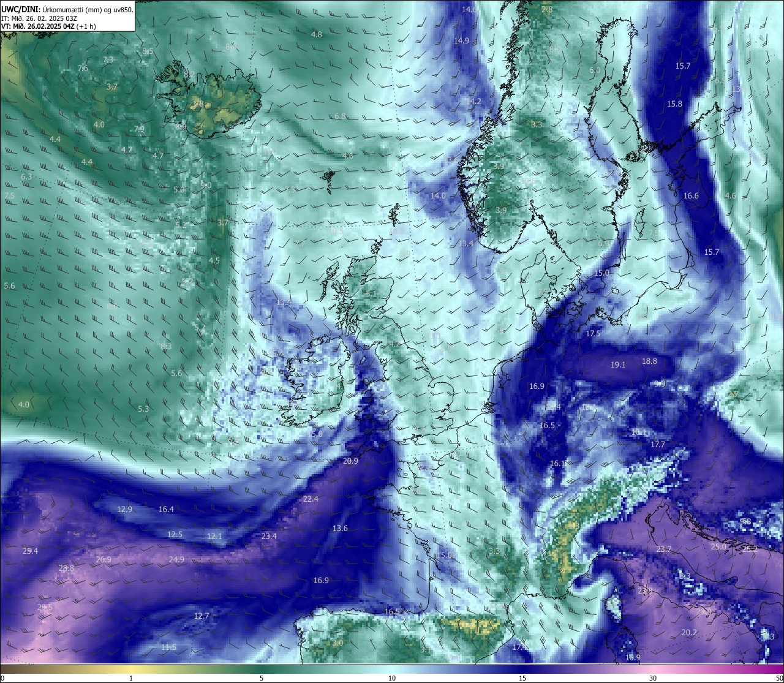Screen dimensions: 784x683
Task: Click the 5.3 value on the map
Action: (x=143, y=409)
